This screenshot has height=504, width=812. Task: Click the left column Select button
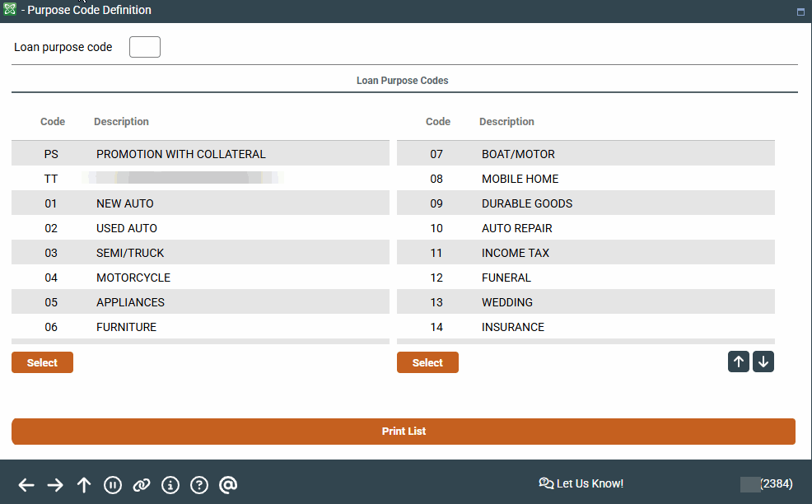[42, 362]
